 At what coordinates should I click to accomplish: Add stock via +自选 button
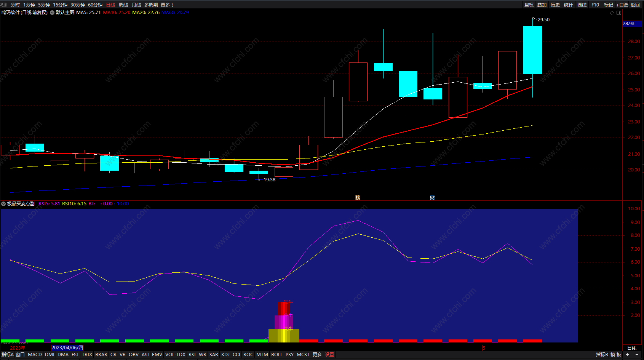(x=622, y=5)
